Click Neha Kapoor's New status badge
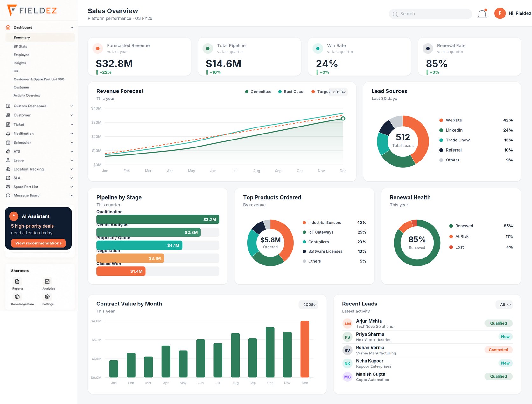 (505, 363)
